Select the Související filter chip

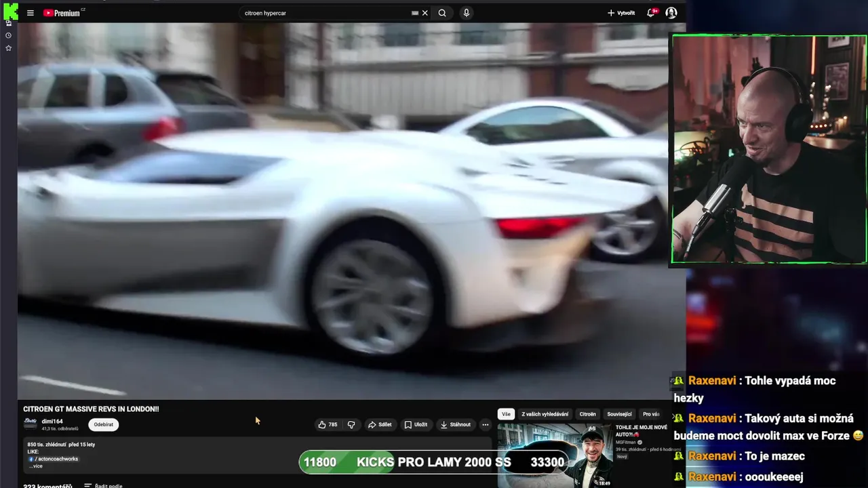coord(619,414)
